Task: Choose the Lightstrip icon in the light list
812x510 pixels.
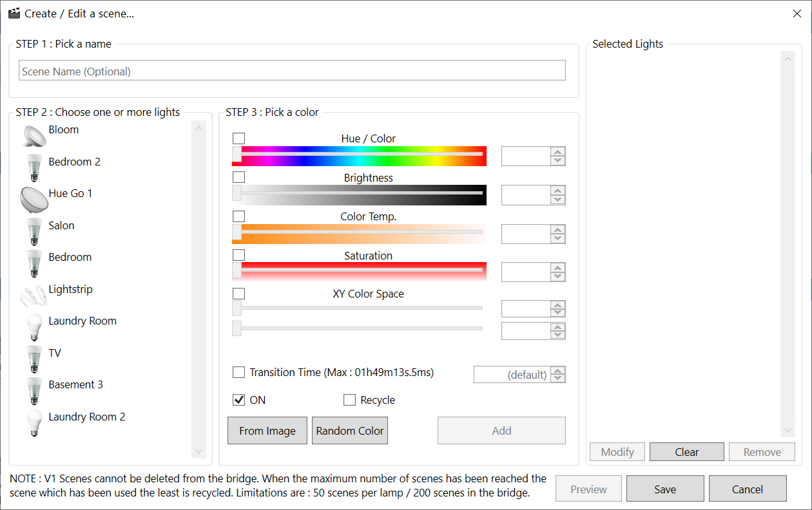Action: click(34, 295)
